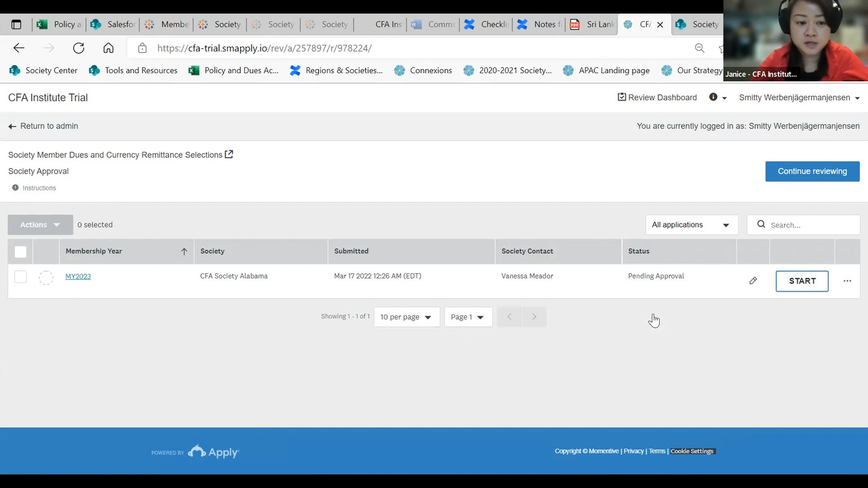Screen dimensions: 868x488
Task: Open the MY2023 link
Action: click(x=78, y=277)
